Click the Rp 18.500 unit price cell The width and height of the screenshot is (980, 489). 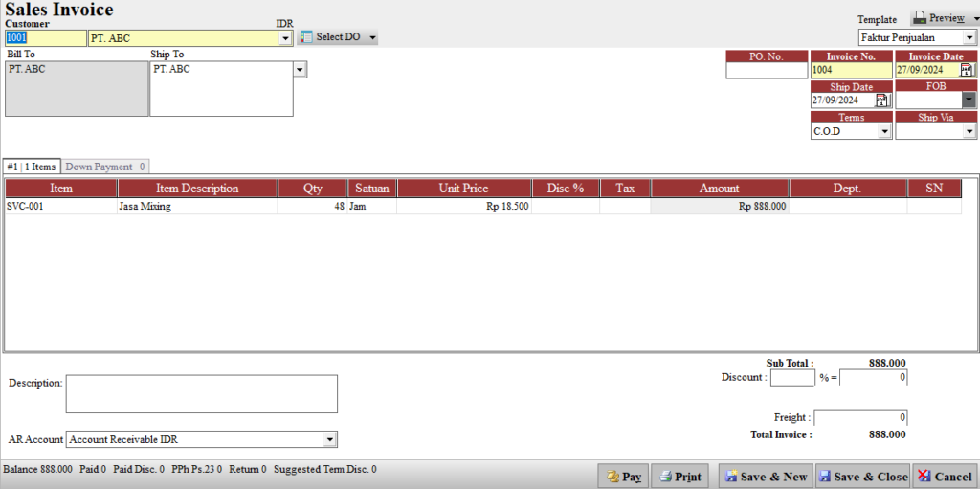pos(464,207)
